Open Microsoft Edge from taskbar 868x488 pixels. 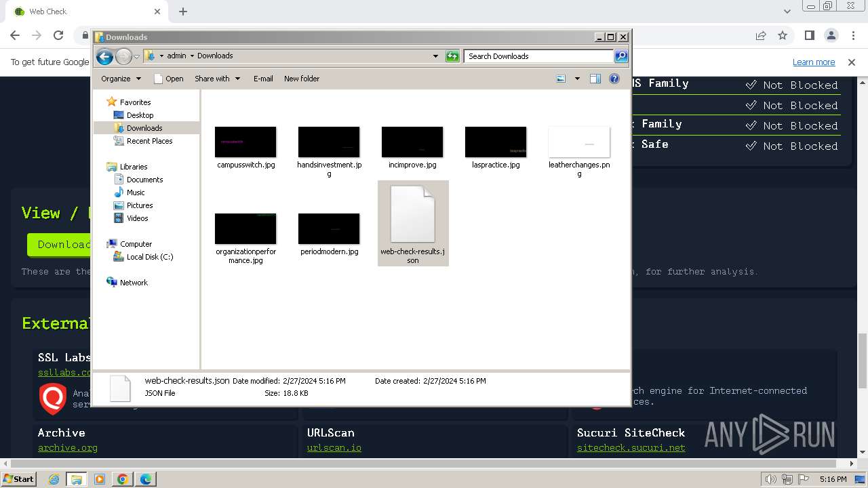coord(145,479)
